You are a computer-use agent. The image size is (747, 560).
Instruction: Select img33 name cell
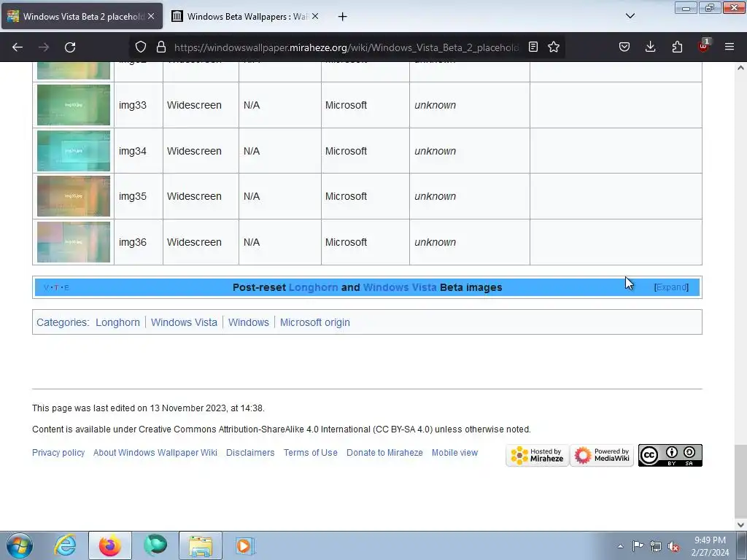click(x=138, y=105)
